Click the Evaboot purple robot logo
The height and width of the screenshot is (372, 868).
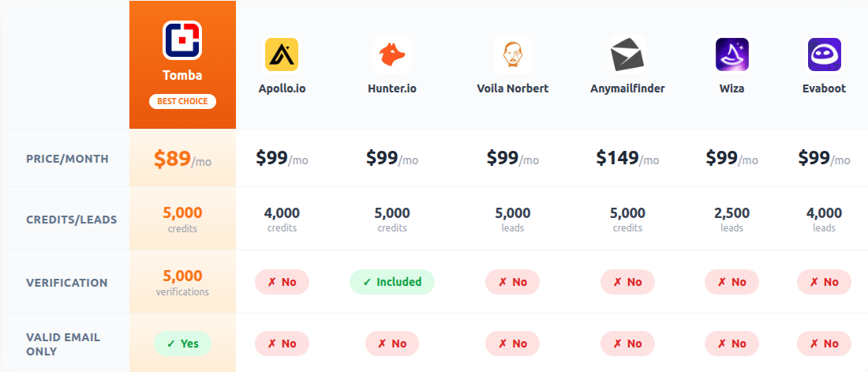pos(824,55)
